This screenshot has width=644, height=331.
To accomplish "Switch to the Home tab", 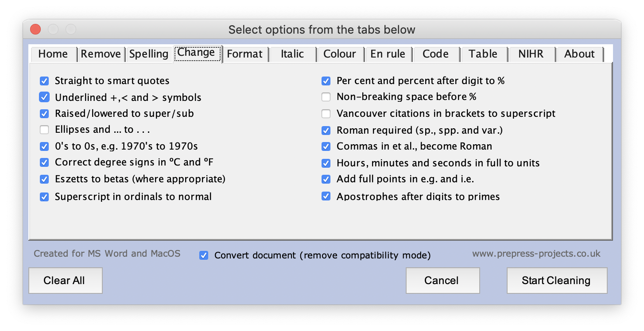I will pyautogui.click(x=53, y=54).
